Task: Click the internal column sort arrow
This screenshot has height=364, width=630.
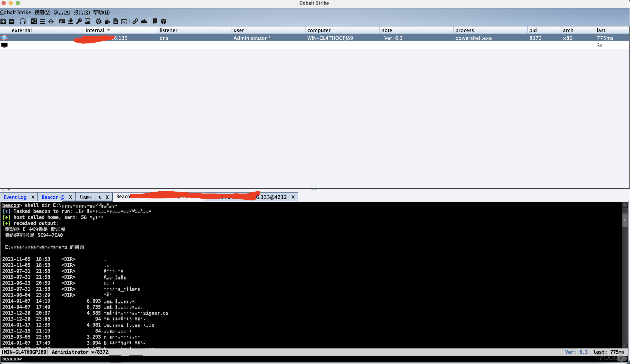Action: pyautogui.click(x=108, y=30)
